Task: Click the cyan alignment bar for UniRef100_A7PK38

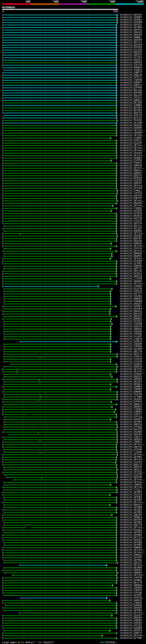Action: pyautogui.click(x=64, y=598)
